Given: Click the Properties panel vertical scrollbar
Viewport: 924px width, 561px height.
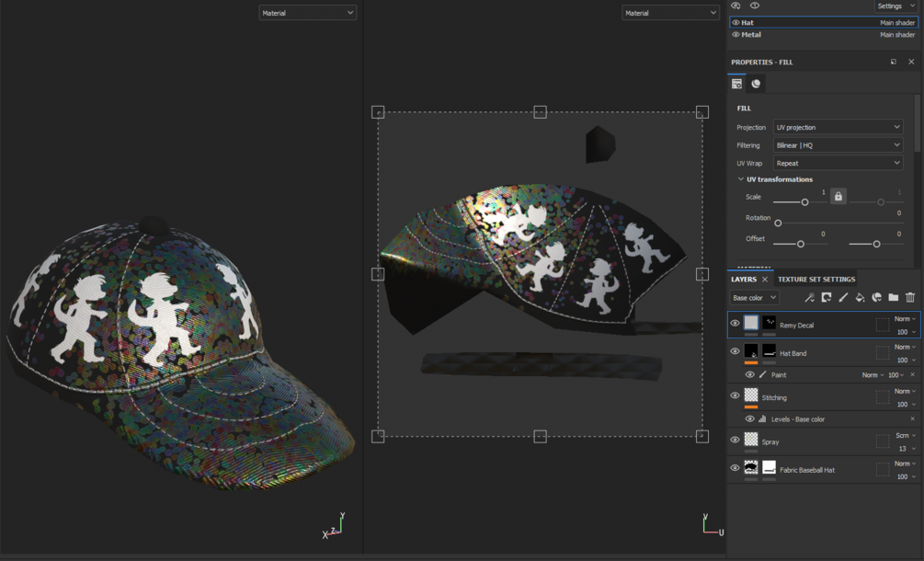Looking at the screenshot, I should (917, 123).
